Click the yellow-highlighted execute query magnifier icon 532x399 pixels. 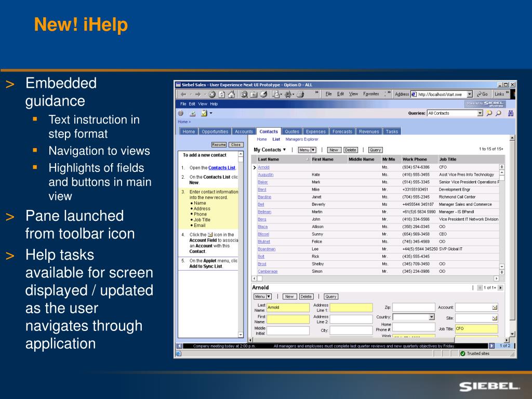tap(489, 113)
